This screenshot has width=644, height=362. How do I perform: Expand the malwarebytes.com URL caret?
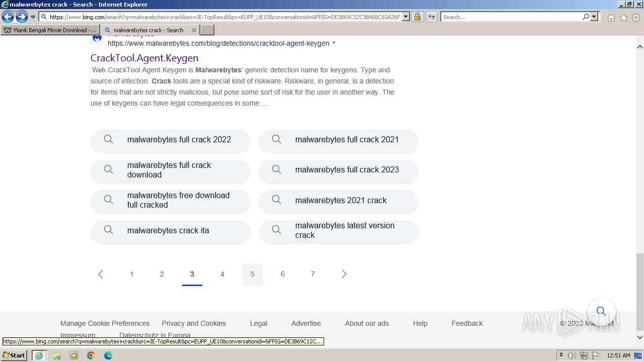point(334,43)
